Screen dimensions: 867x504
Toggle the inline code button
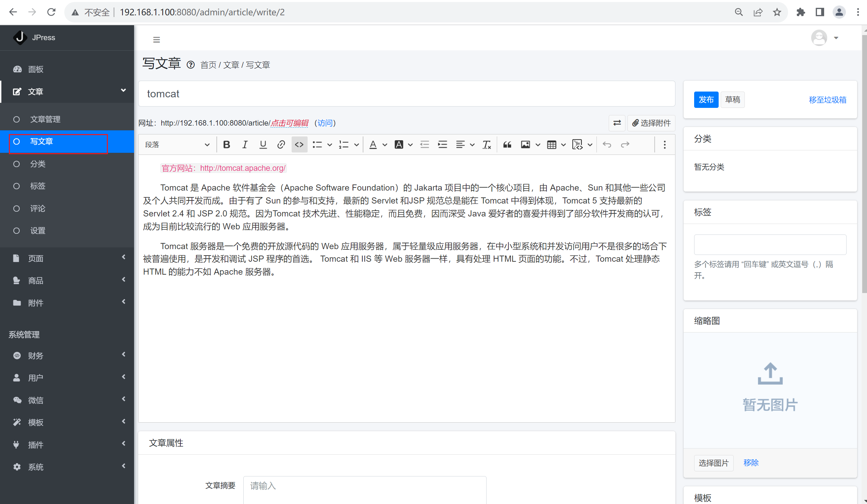pyautogui.click(x=299, y=145)
